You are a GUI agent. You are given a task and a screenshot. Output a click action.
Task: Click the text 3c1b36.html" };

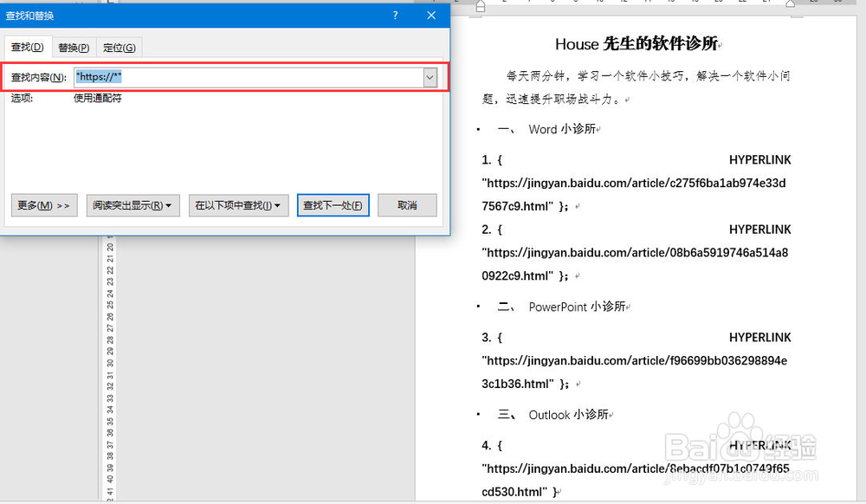pyautogui.click(x=526, y=384)
